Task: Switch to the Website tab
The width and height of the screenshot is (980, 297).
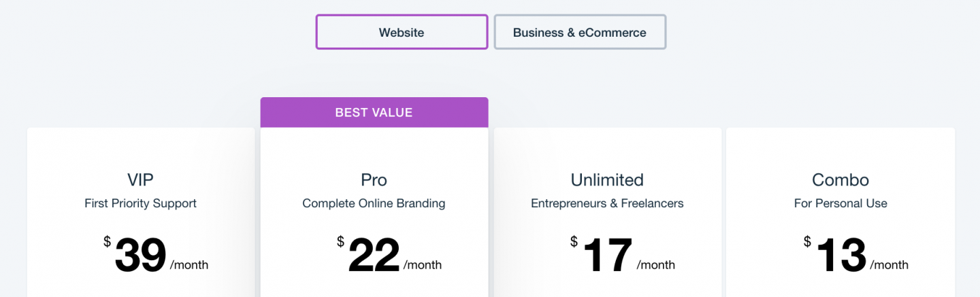Action: (402, 32)
